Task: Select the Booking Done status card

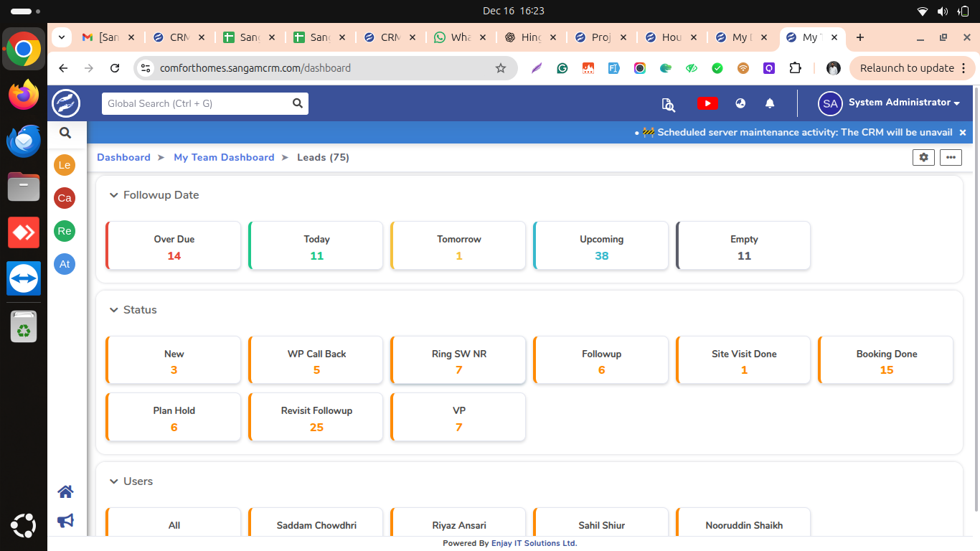Action: tap(886, 361)
